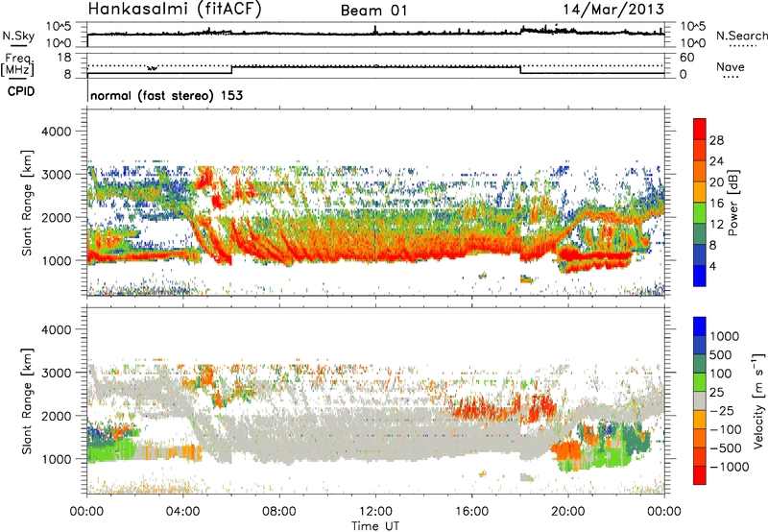This screenshot has height=532, width=768.
Task: Click the 08:00 time axis label
Action: coord(279,512)
